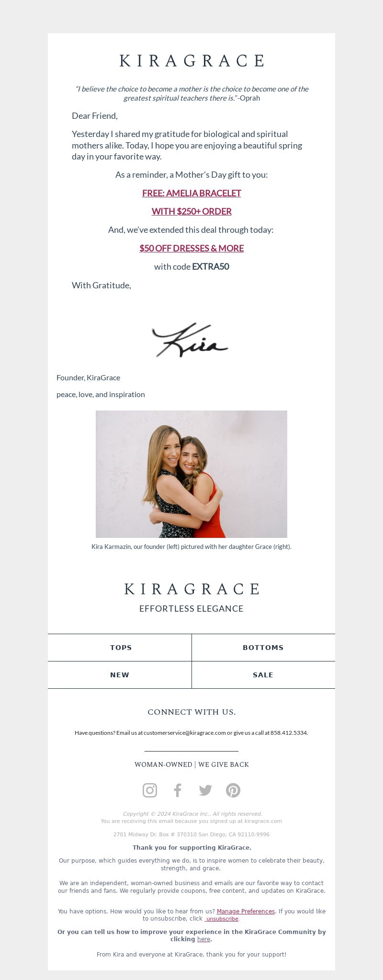Viewport: 383px width, 980px height.
Task: Open the SALE category
Action: pyautogui.click(x=263, y=675)
